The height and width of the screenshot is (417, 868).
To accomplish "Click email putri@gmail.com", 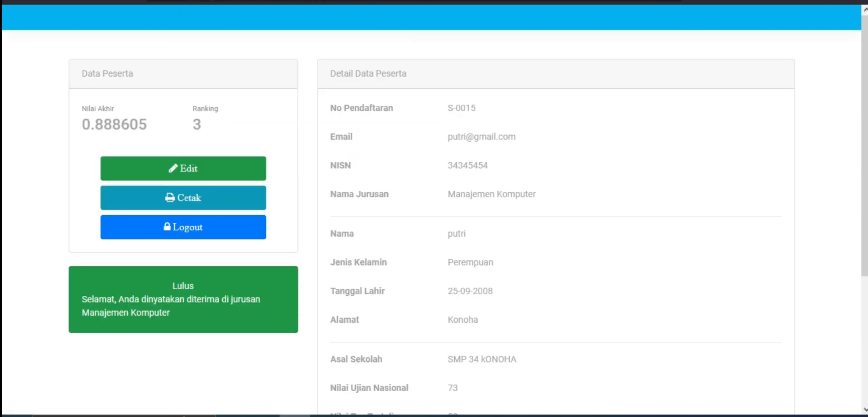I will pyautogui.click(x=481, y=137).
